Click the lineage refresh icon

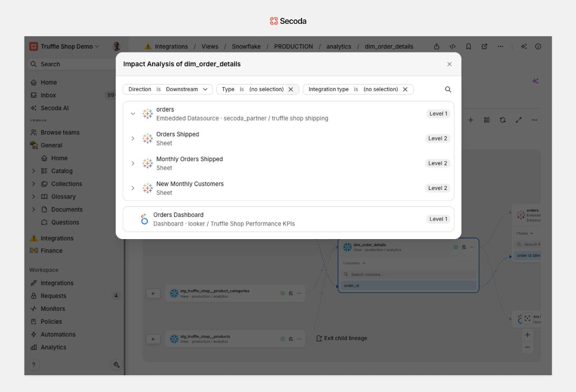tap(503, 120)
